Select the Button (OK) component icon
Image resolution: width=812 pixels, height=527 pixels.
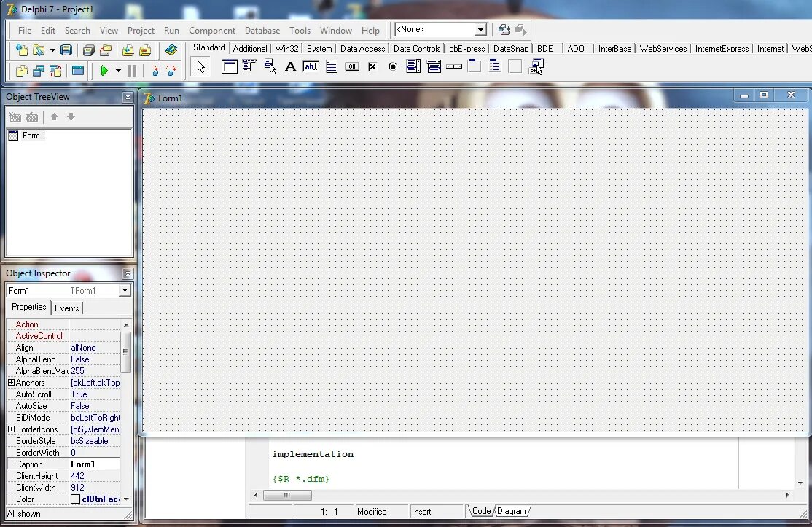(x=352, y=66)
